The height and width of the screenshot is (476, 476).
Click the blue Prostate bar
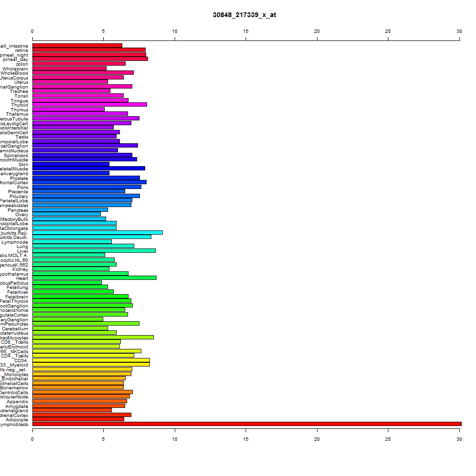click(x=86, y=178)
